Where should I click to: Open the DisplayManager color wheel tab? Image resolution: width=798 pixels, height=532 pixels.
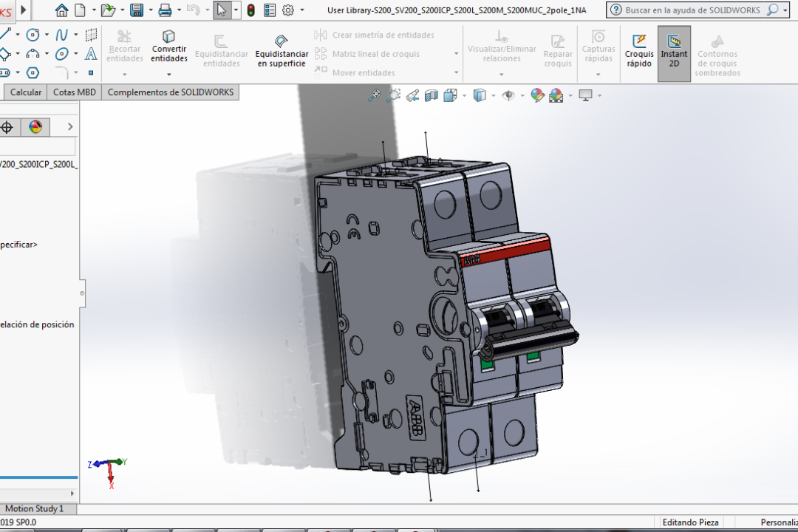click(x=35, y=127)
